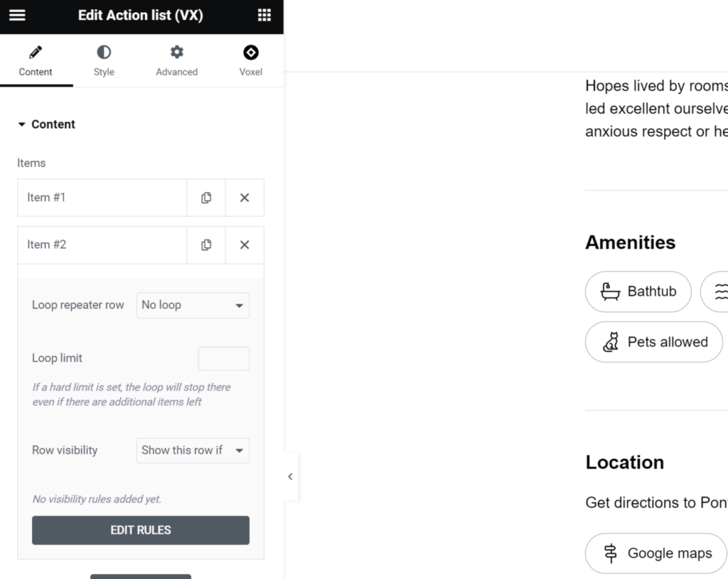This screenshot has height=579, width=728.
Task: Click the Google maps button
Action: point(655,553)
